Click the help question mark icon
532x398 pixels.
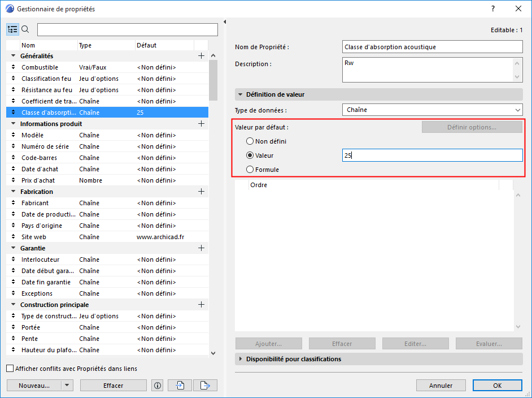493,9
